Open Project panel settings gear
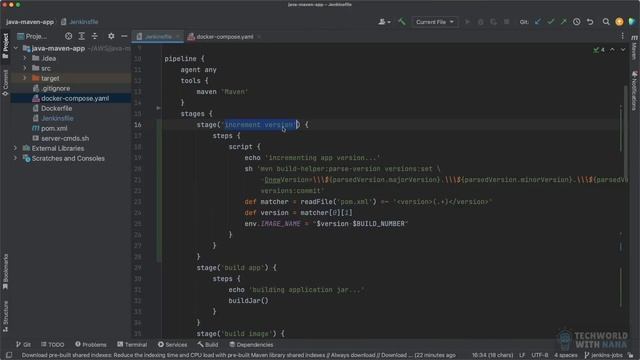 [111, 36]
